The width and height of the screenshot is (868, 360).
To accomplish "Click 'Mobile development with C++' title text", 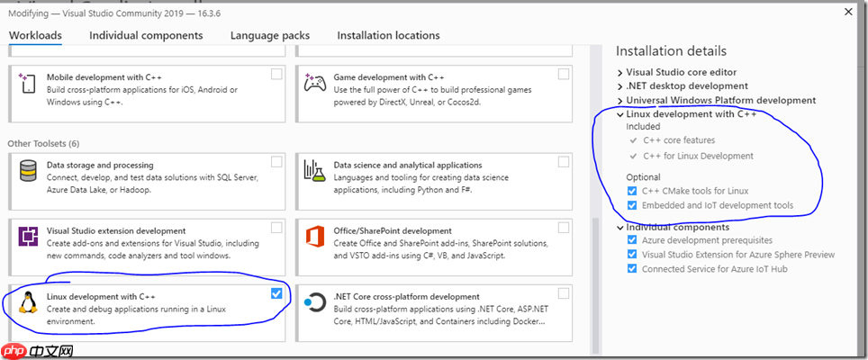I will click(x=104, y=77).
